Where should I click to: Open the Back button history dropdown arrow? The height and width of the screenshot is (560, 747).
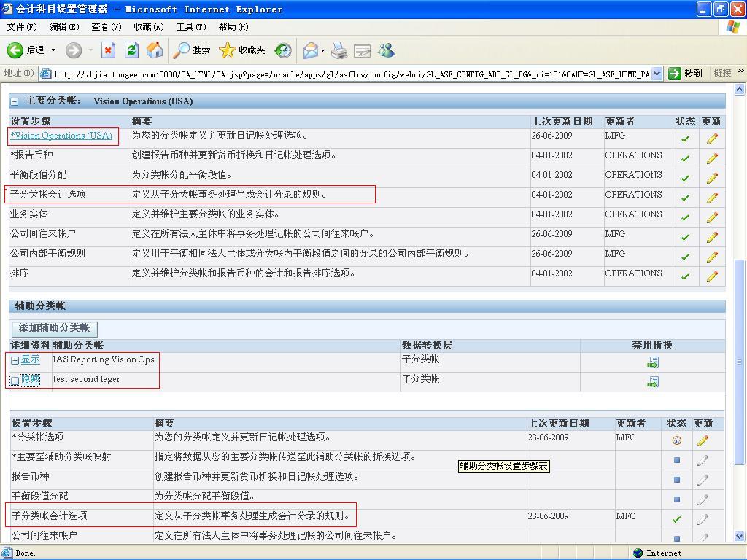[53, 50]
